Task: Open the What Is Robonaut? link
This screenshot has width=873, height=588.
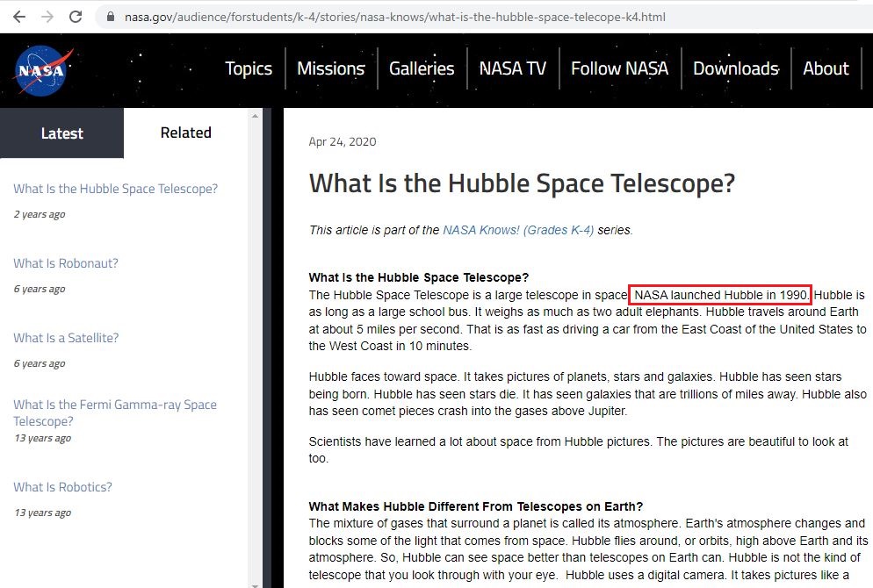Action: [x=66, y=263]
